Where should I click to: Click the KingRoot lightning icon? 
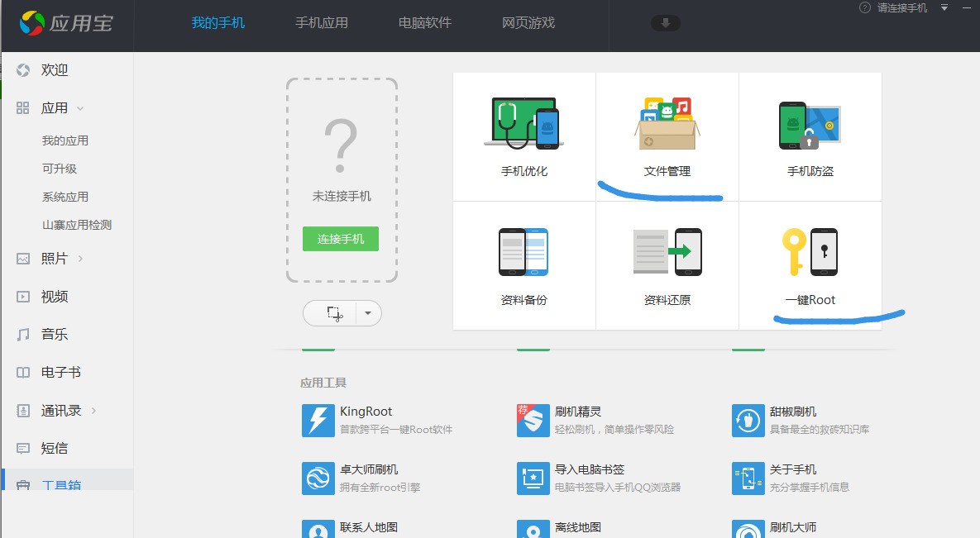[x=318, y=421]
